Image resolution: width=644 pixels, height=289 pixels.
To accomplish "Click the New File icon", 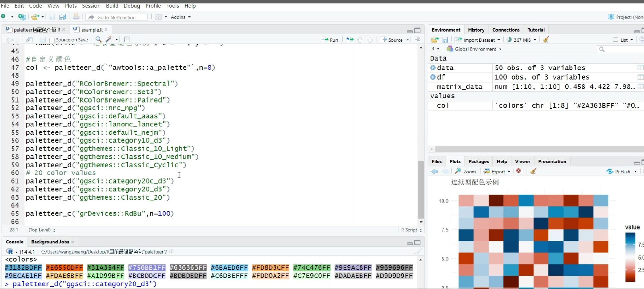I will point(3,17).
